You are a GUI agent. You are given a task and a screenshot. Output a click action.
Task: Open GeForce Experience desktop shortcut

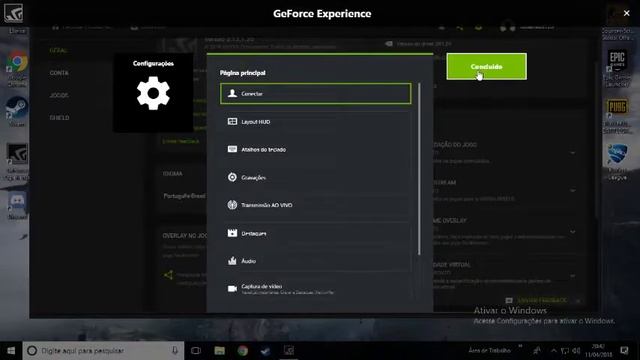click(17, 162)
